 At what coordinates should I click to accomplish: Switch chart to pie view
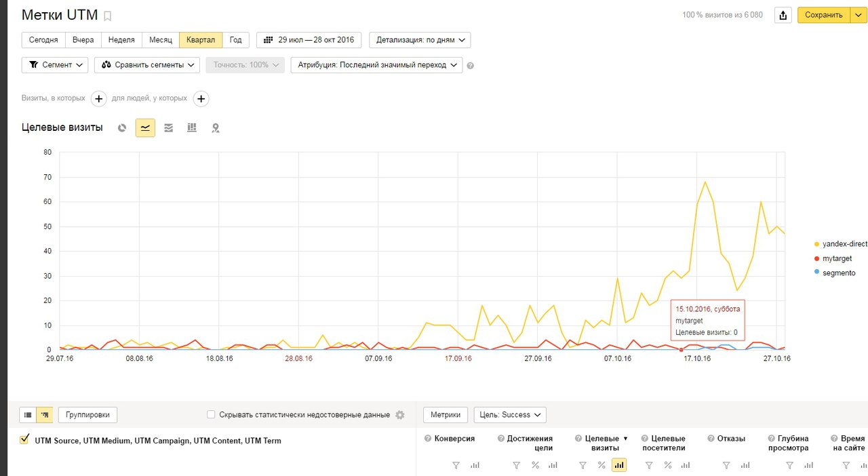pos(122,127)
